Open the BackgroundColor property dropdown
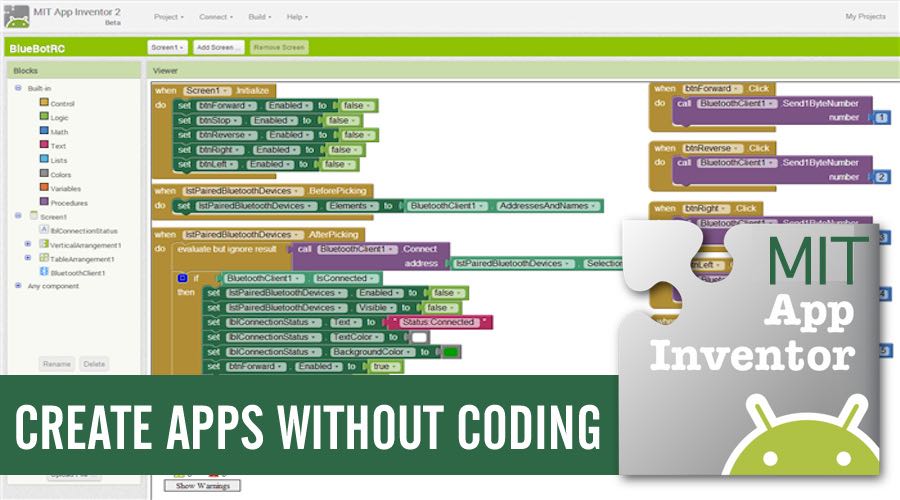The width and height of the screenshot is (900, 500). (372, 352)
